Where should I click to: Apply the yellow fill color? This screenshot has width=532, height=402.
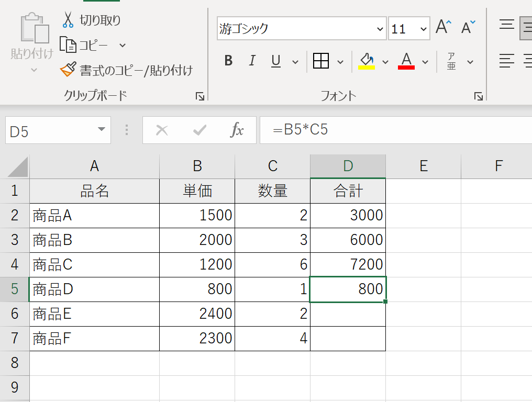coord(366,61)
